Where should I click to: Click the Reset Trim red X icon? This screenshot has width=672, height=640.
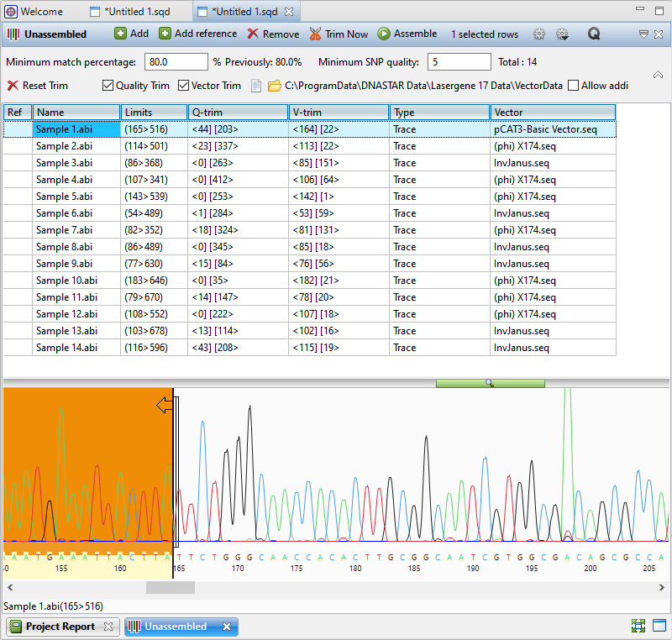13,86
